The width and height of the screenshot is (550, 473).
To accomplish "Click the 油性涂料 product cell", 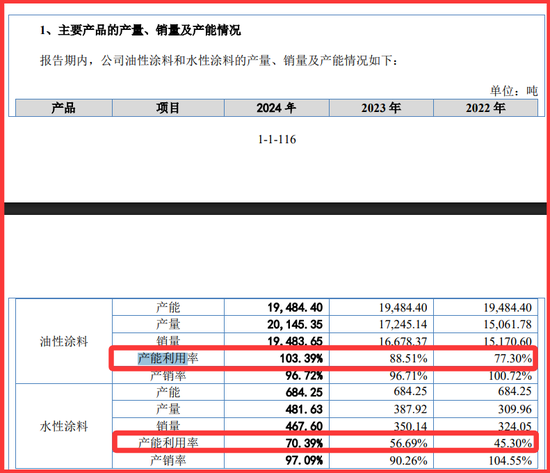I will pyautogui.click(x=64, y=341).
